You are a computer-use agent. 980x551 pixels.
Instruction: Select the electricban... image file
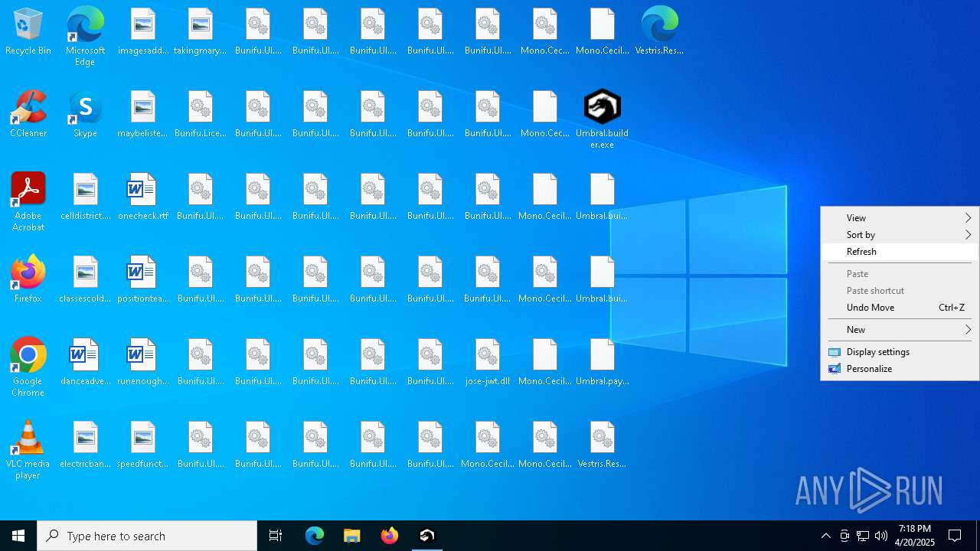coord(85,444)
